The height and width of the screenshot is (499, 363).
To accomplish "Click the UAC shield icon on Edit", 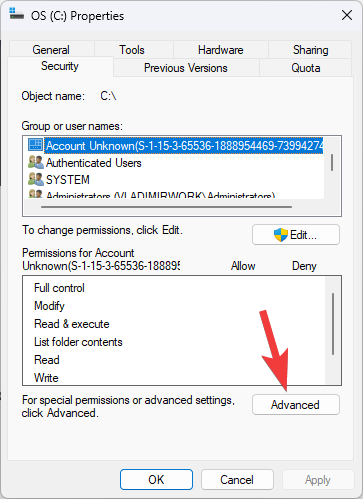I will coord(281,235).
